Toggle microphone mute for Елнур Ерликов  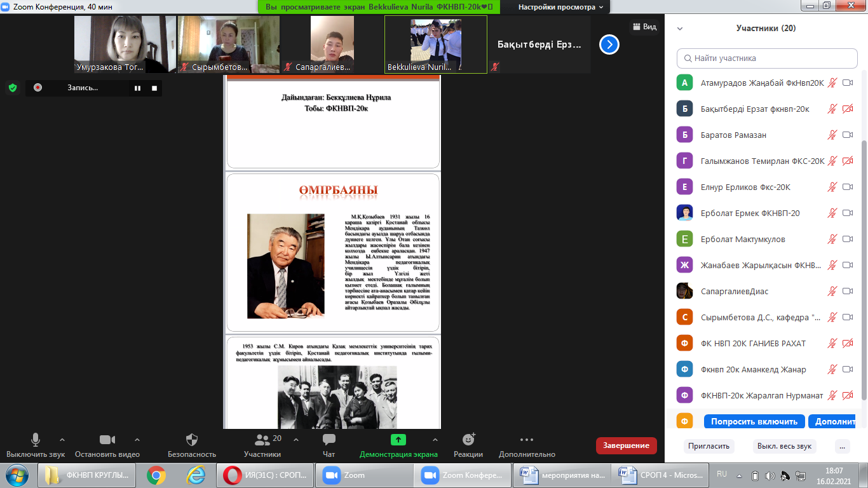pyautogui.click(x=832, y=187)
